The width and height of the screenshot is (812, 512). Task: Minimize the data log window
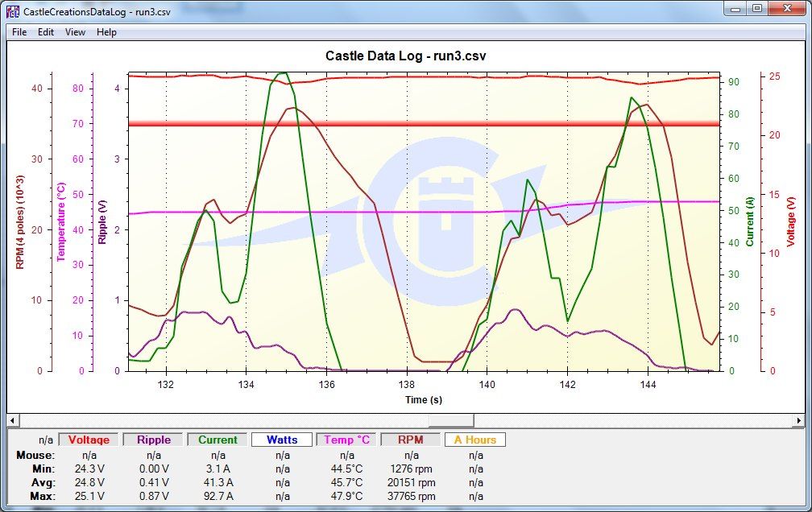(x=734, y=9)
